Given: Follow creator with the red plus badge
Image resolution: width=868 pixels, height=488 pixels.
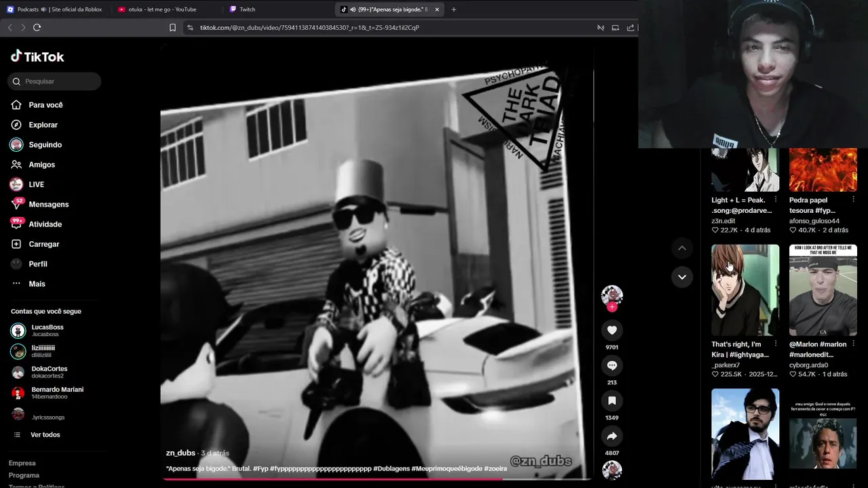Looking at the screenshot, I should click(612, 307).
